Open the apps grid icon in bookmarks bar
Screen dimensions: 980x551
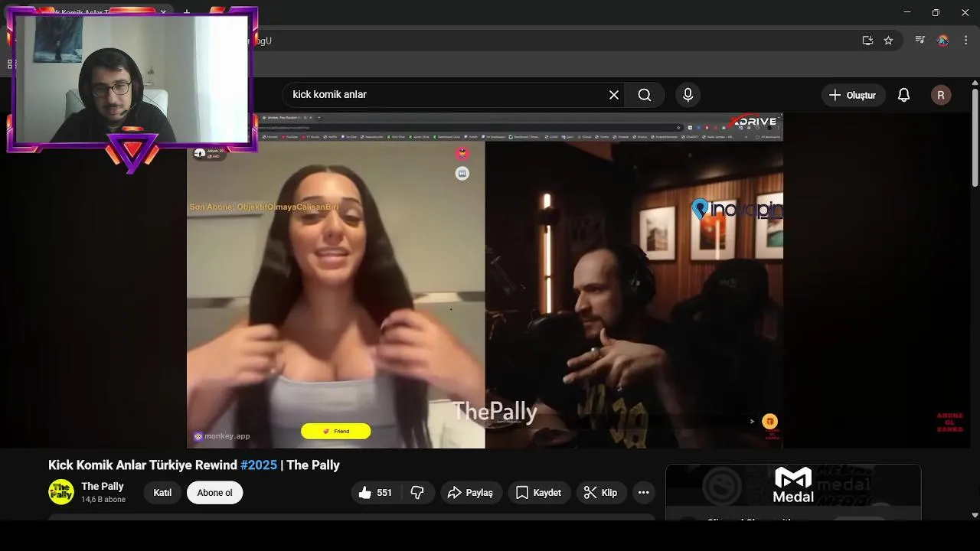pyautogui.click(x=11, y=64)
